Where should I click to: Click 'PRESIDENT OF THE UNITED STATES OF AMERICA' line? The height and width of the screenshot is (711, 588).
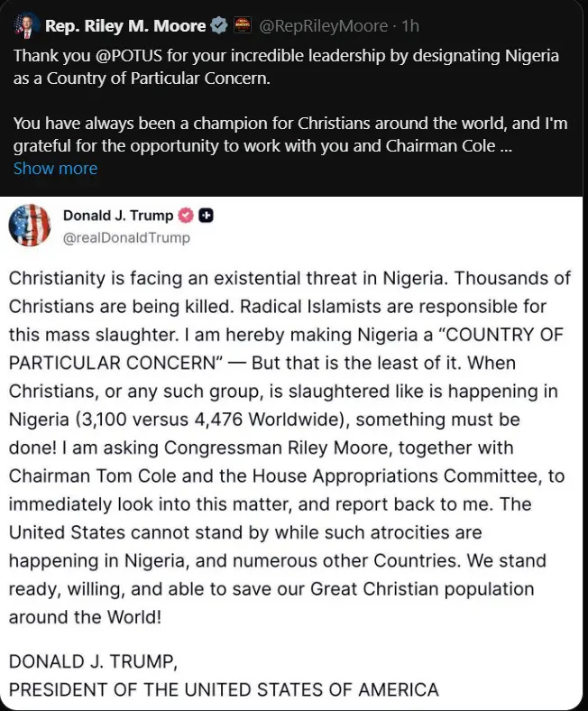pos(224,690)
